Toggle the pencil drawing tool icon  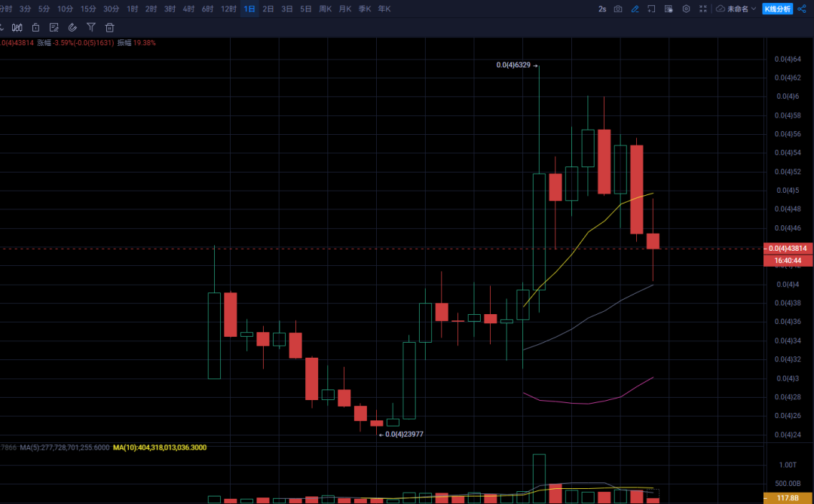(635, 9)
